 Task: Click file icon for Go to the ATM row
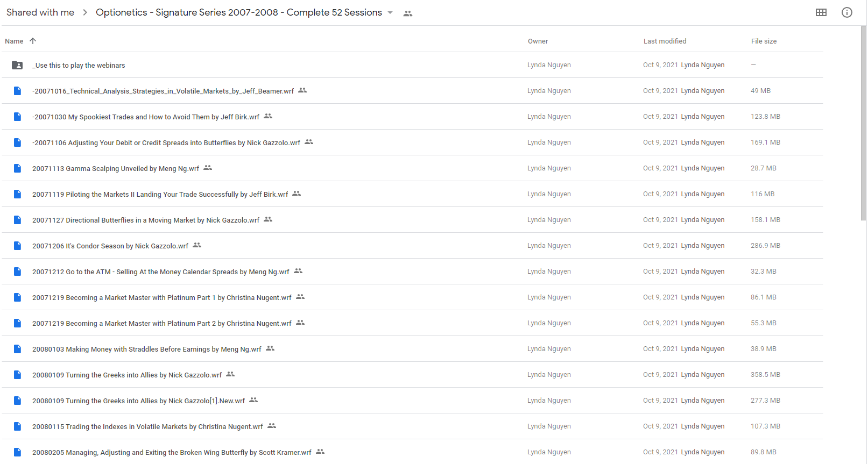click(17, 272)
